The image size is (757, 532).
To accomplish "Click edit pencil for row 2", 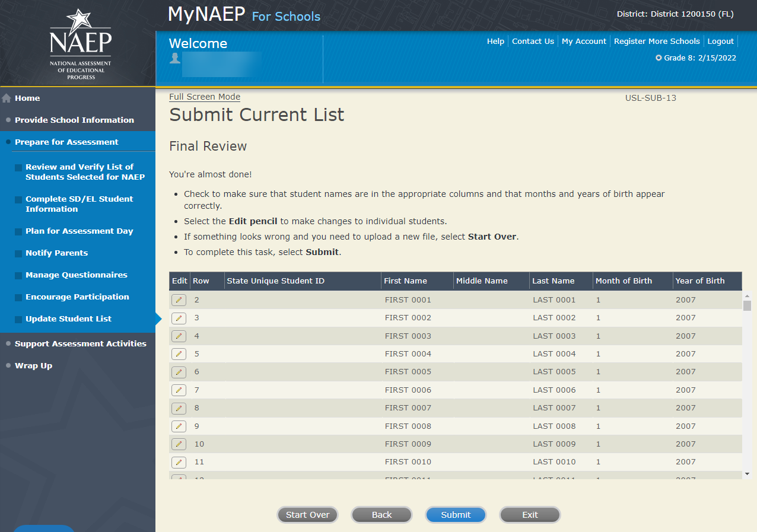I will pyautogui.click(x=179, y=300).
